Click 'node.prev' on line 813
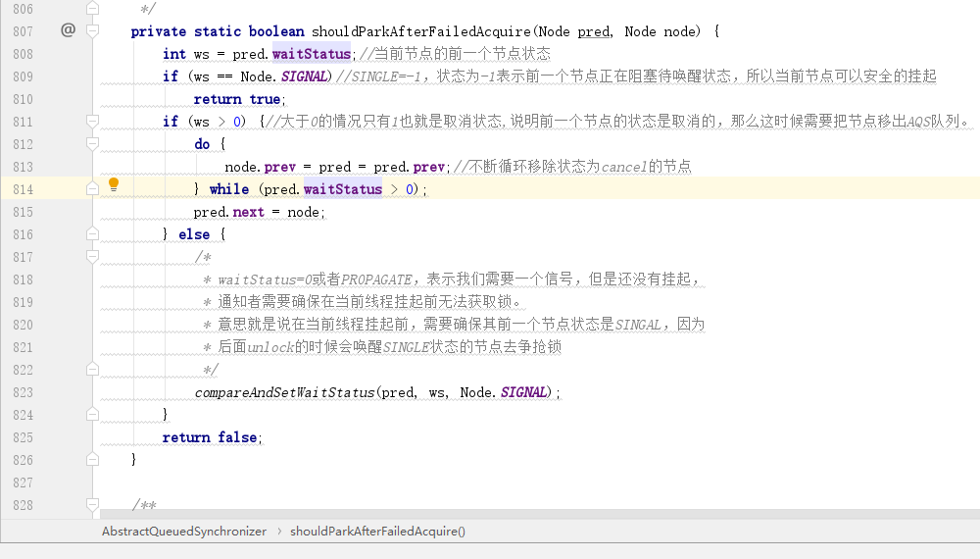Viewport: 980px width, 559px height. tap(260, 167)
